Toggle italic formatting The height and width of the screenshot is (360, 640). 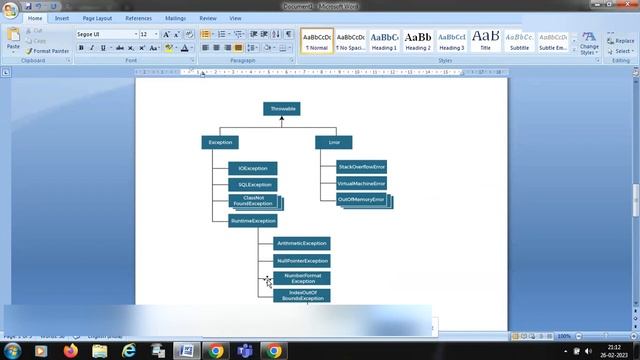pos(92,48)
